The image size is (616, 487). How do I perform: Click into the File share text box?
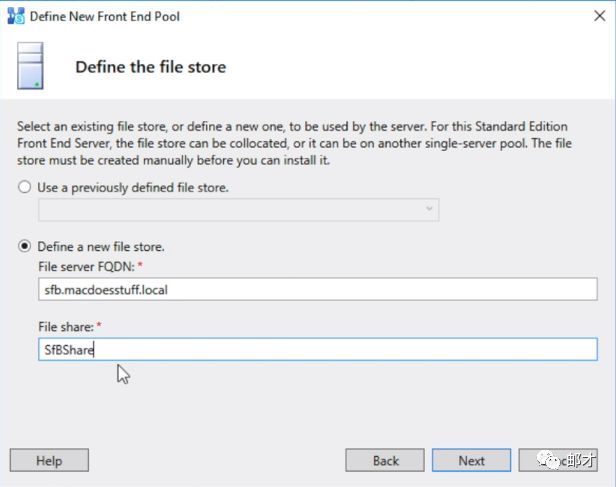click(317, 349)
